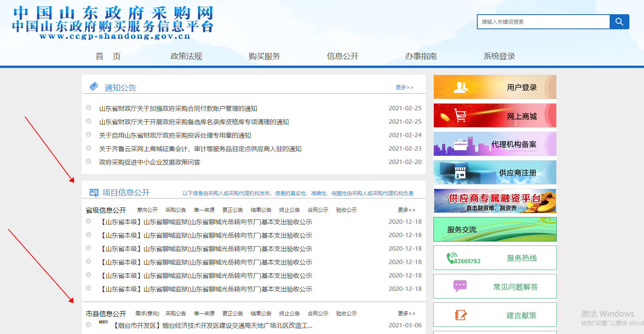Click the user login people icon
Image resolution: width=644 pixels, height=334 pixels.
tap(460, 87)
